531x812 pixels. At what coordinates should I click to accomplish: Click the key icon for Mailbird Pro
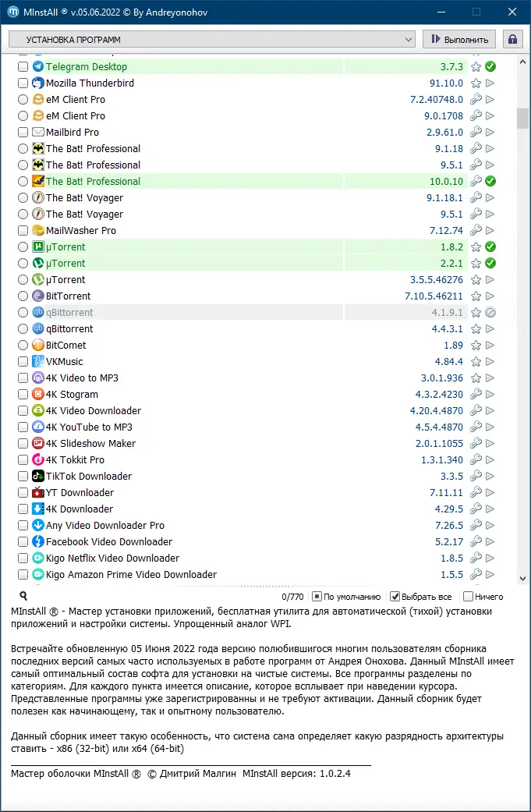click(476, 133)
